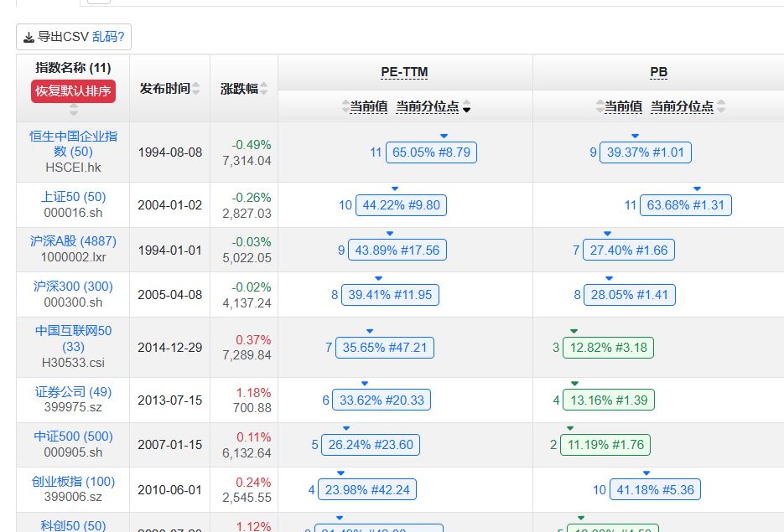The width and height of the screenshot is (784, 532).
Task: Click the green 12.82% #3.18 PB badge
Action: coord(608,348)
